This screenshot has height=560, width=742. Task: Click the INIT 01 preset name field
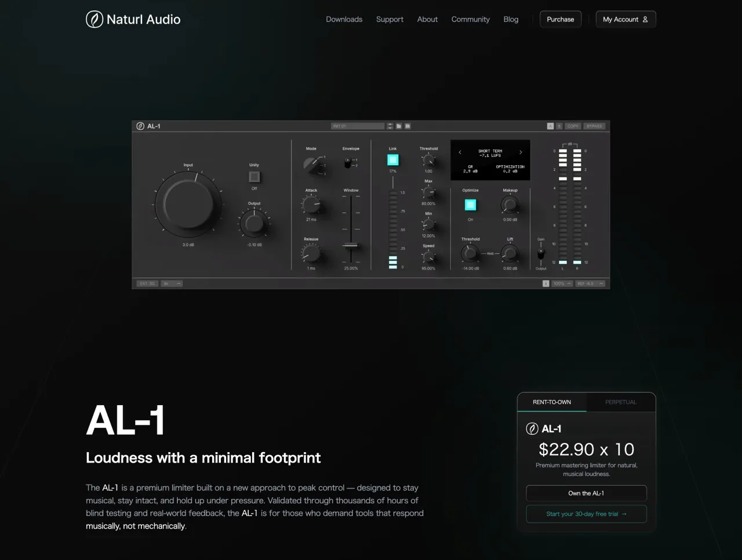tap(357, 126)
